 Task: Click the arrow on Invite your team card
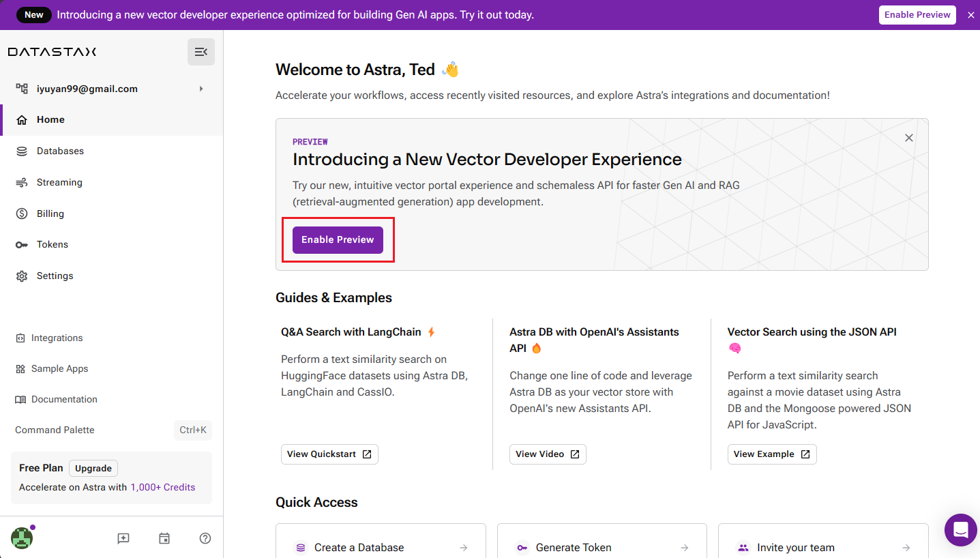(906, 548)
